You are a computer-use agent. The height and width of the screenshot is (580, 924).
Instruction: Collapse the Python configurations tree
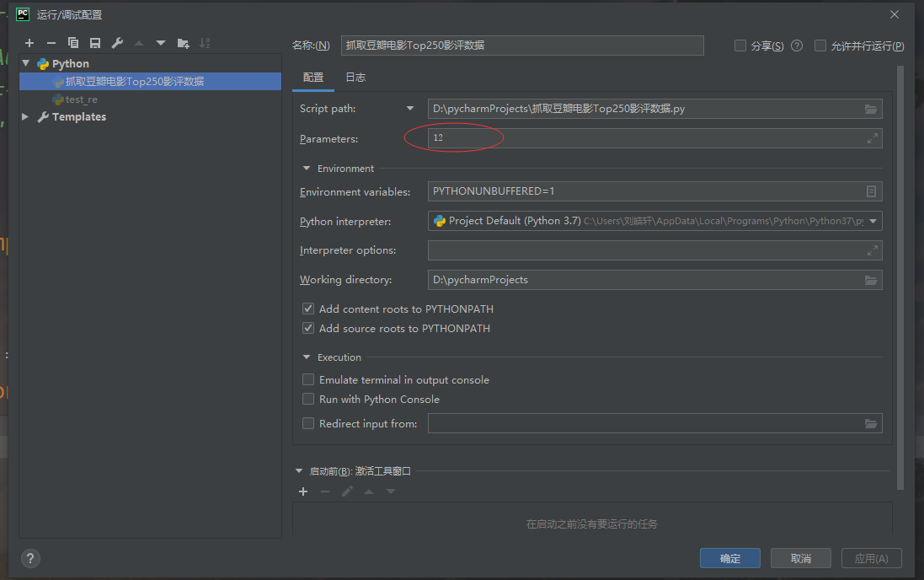(25, 62)
